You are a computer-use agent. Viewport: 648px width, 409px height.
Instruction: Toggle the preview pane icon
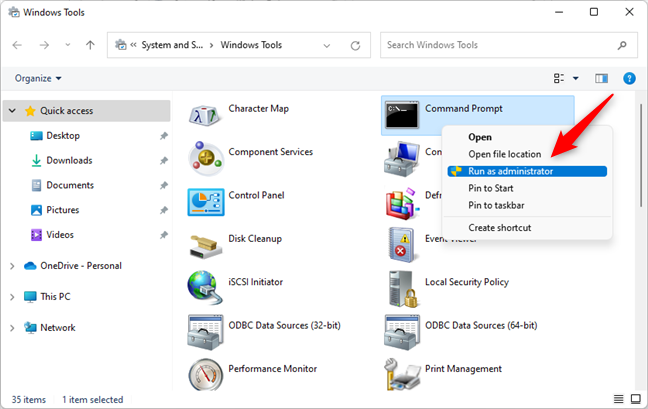[x=601, y=78]
